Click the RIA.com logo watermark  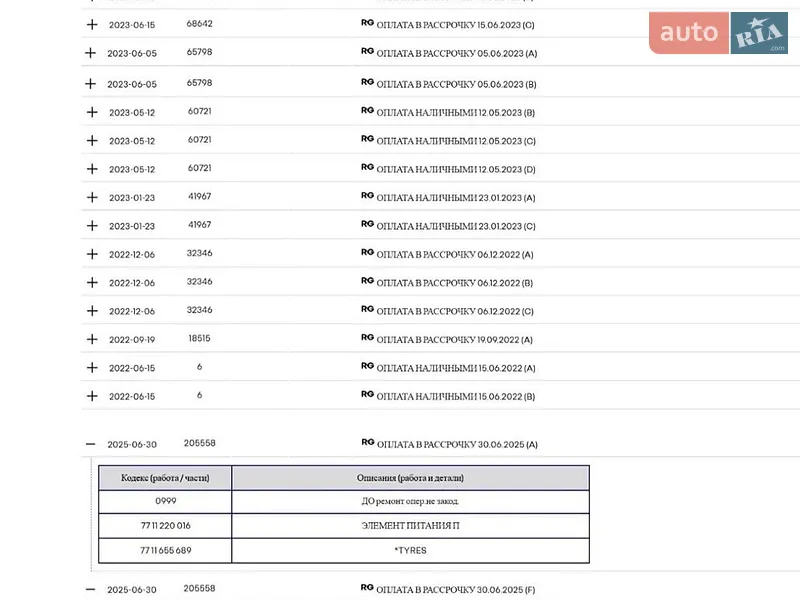coord(759,33)
